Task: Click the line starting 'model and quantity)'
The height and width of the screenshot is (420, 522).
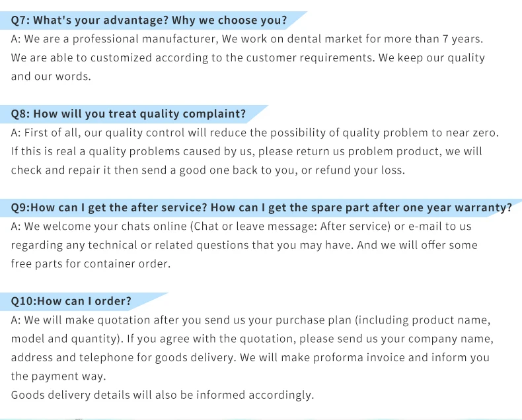Action: point(252,339)
